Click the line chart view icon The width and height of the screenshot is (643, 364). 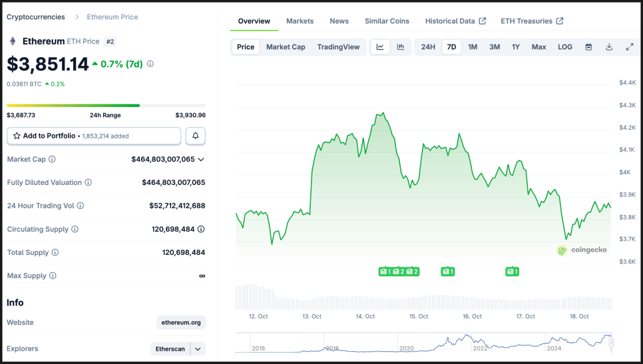pos(380,47)
